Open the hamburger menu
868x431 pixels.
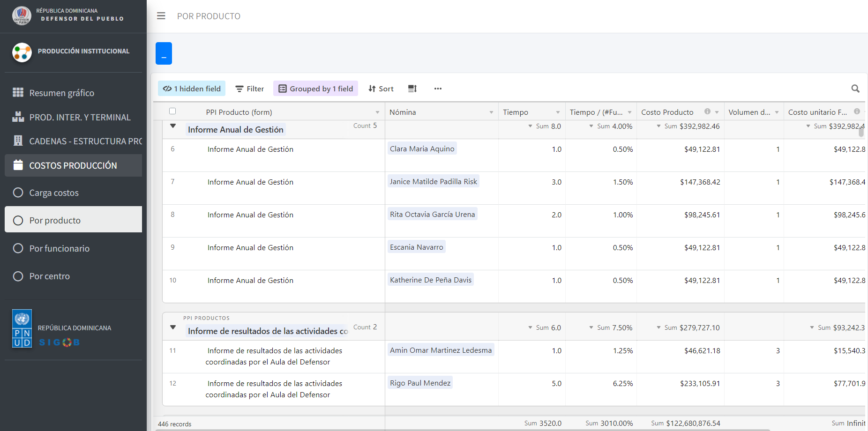[x=161, y=16]
